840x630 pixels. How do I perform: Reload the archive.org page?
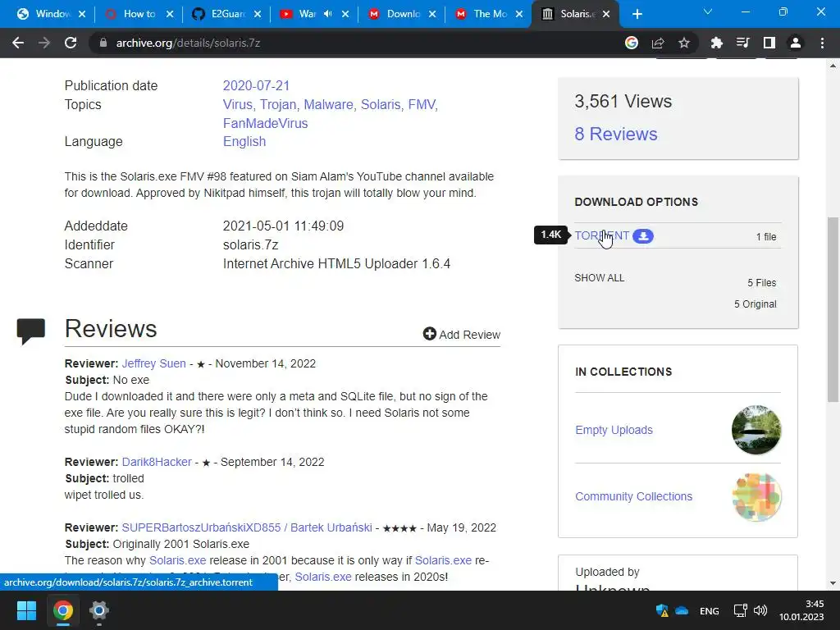(x=71, y=43)
